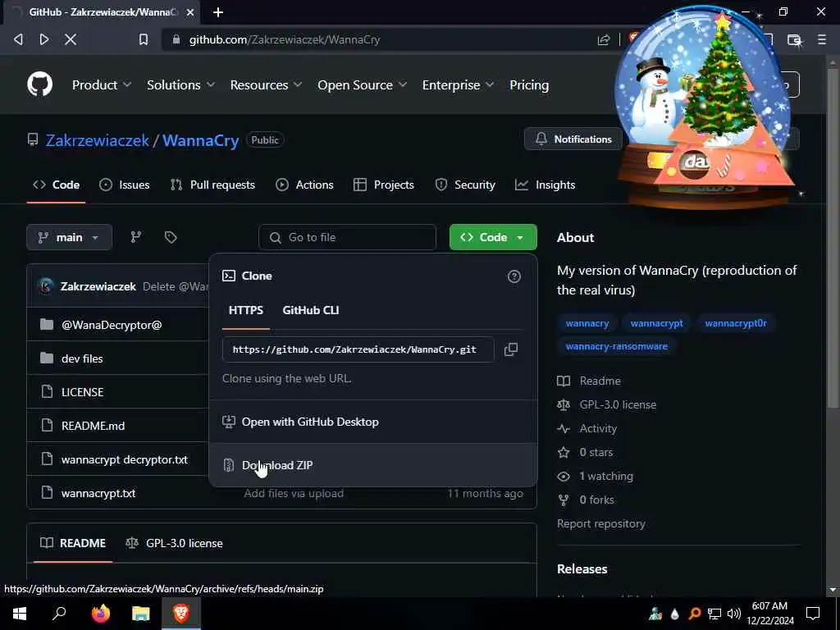Screen dimensions: 840x630
Task: Select the README tab
Action: click(x=73, y=543)
